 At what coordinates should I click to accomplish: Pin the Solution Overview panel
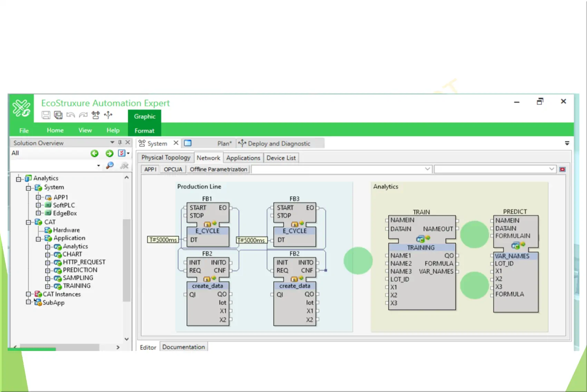(x=120, y=142)
